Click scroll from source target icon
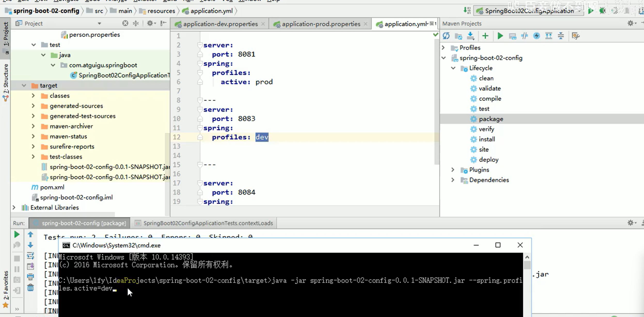Viewport: 644px width, 317px height. tap(125, 24)
